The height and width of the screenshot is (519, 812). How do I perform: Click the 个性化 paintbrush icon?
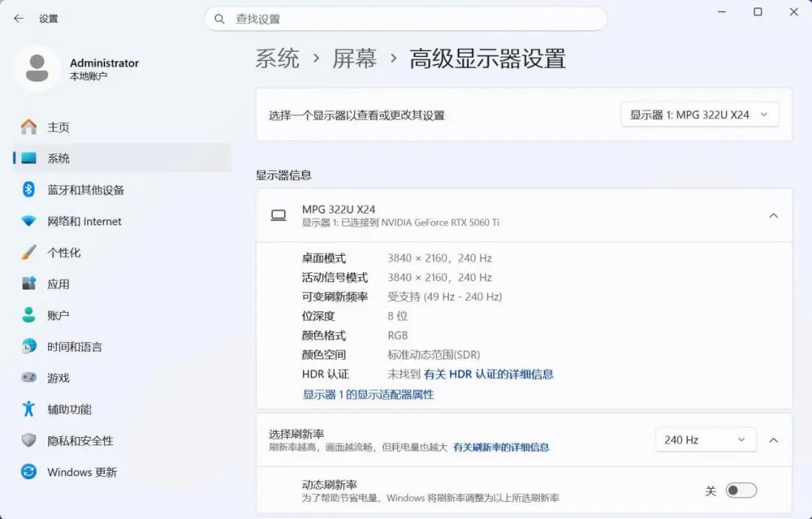pyautogui.click(x=29, y=252)
